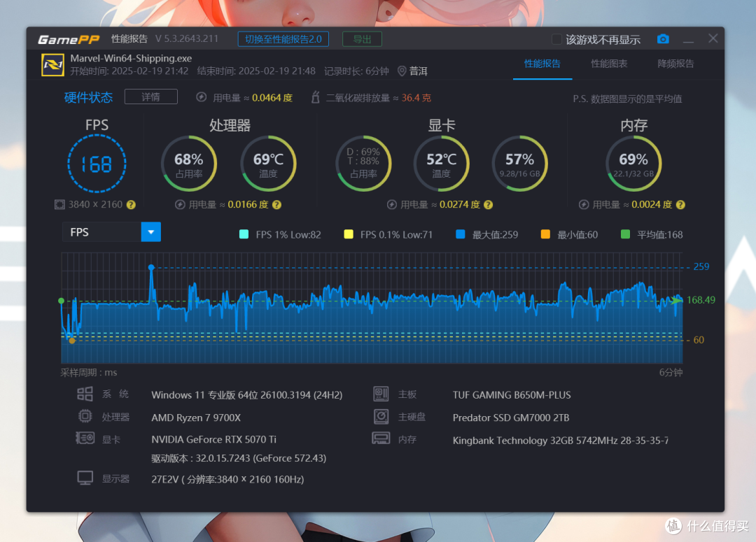Toggle 平均值:168 green legend swatch

click(625, 234)
